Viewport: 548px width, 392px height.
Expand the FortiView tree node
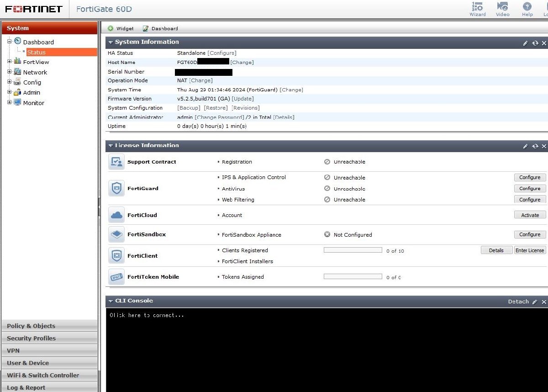point(10,62)
